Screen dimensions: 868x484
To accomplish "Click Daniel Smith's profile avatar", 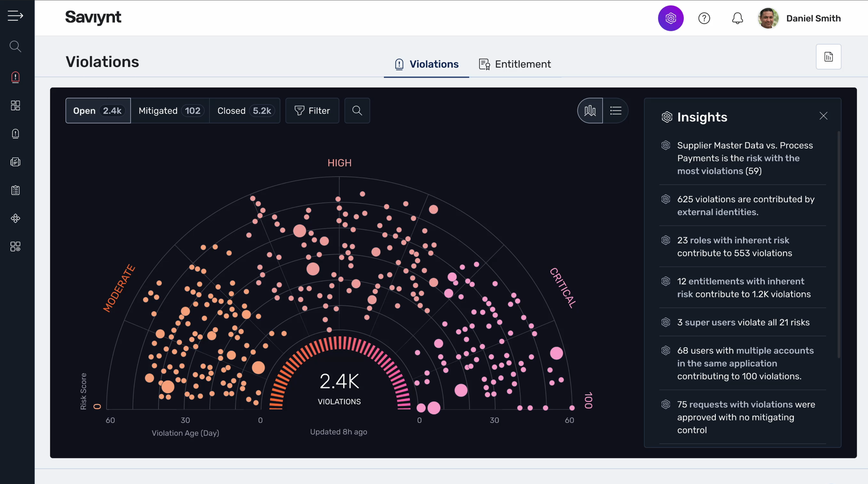I will pos(768,18).
